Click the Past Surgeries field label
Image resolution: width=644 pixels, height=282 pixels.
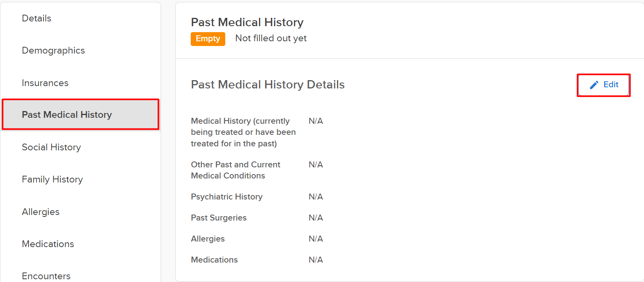(218, 218)
